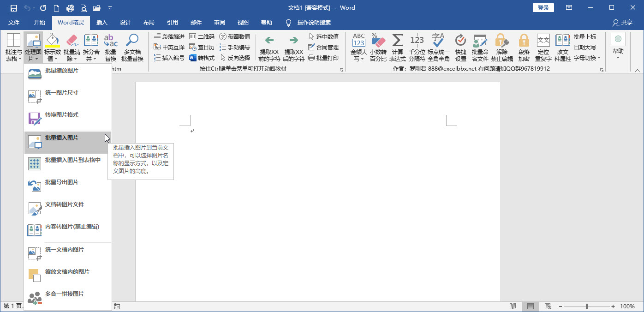The width and height of the screenshot is (644, 312).
Task: Click 定位重复字 tool icon
Action: pos(543,48)
